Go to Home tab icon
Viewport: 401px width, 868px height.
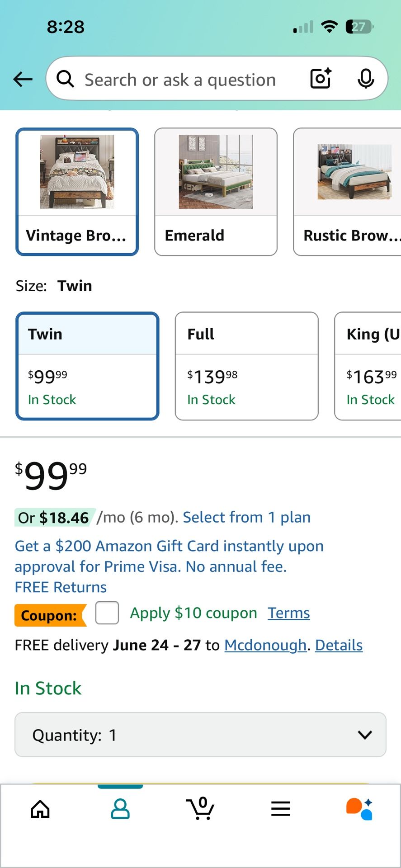coord(40,809)
